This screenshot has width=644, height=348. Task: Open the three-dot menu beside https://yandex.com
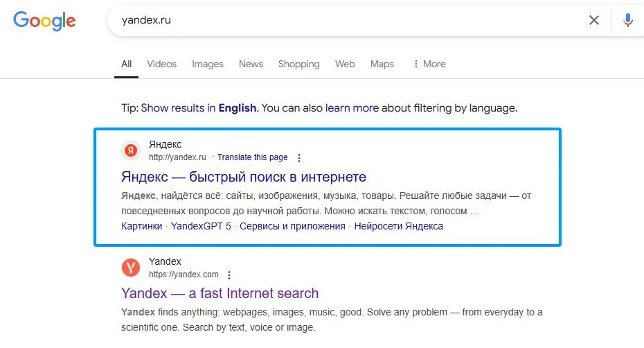coord(229,275)
